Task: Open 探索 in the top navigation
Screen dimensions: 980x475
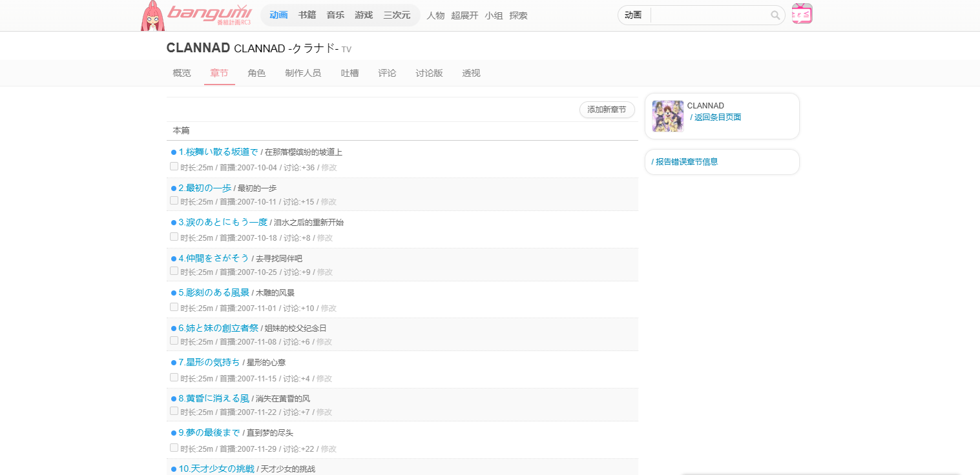Action: pos(518,15)
